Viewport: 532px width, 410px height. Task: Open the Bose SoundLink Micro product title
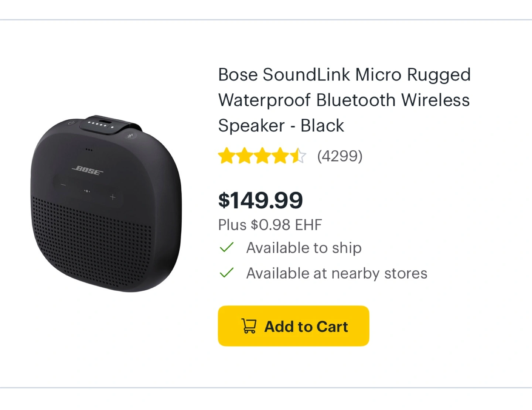pyautogui.click(x=344, y=100)
